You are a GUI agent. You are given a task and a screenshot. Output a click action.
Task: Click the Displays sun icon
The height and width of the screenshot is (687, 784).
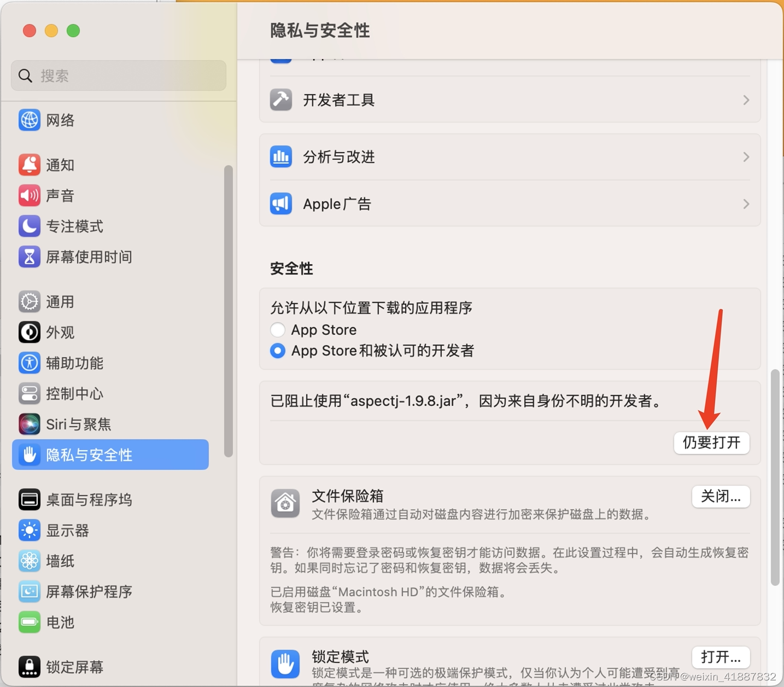30,530
